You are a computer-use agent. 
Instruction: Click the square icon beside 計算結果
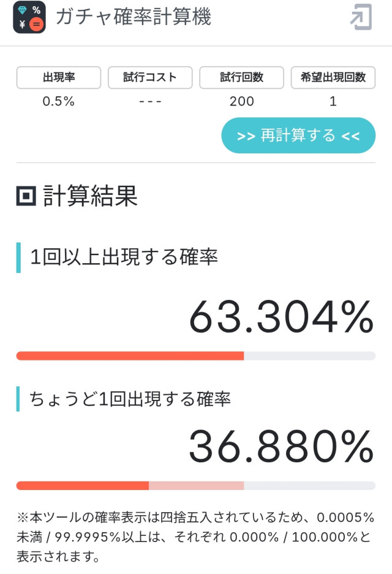tap(26, 196)
